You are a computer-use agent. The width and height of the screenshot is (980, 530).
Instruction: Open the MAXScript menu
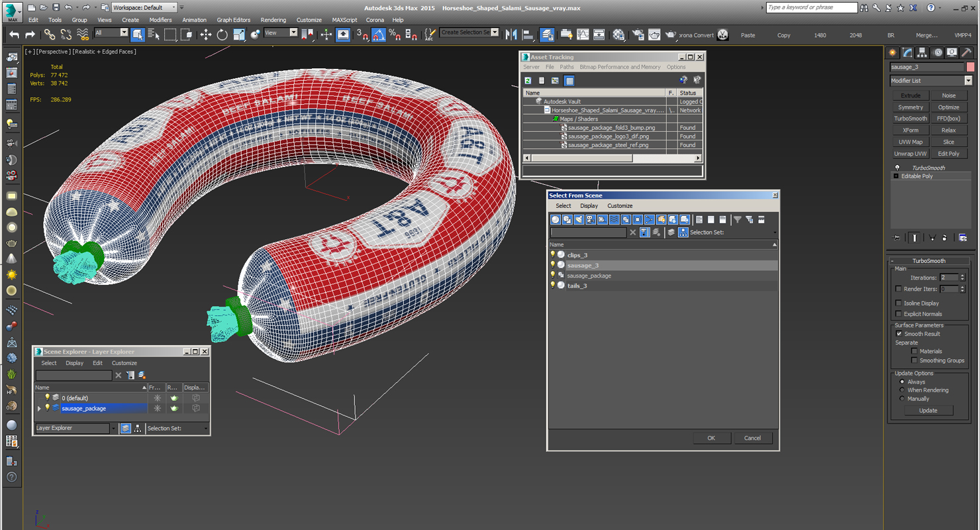pyautogui.click(x=344, y=20)
